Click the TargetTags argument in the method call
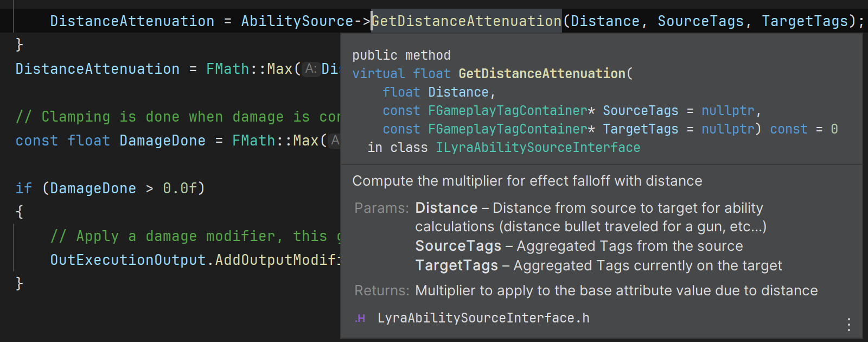868x342 pixels. click(805, 21)
